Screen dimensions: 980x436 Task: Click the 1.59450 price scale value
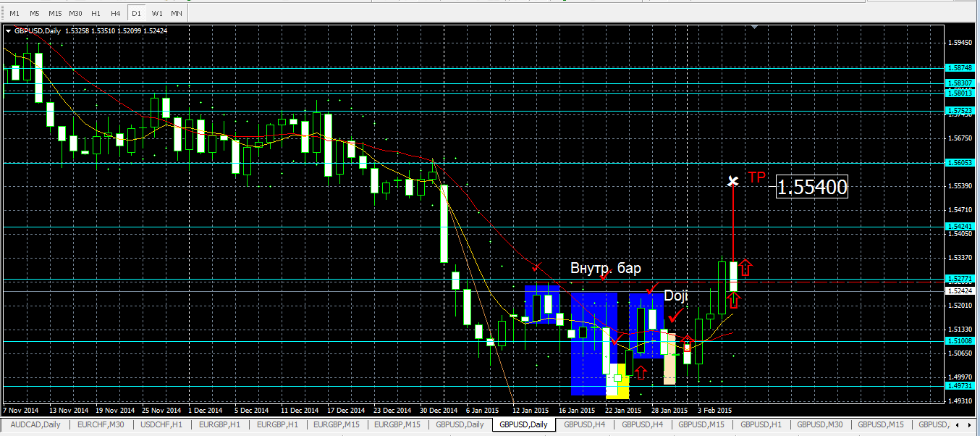coord(960,43)
